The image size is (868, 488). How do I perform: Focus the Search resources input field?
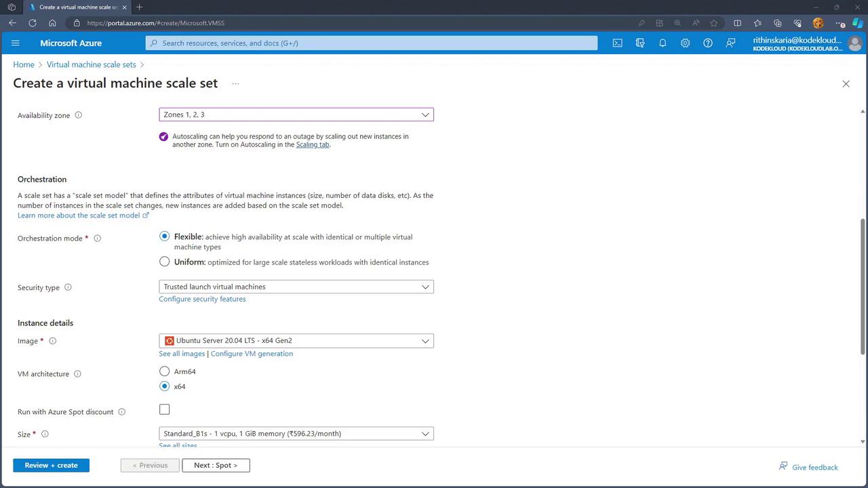point(372,43)
